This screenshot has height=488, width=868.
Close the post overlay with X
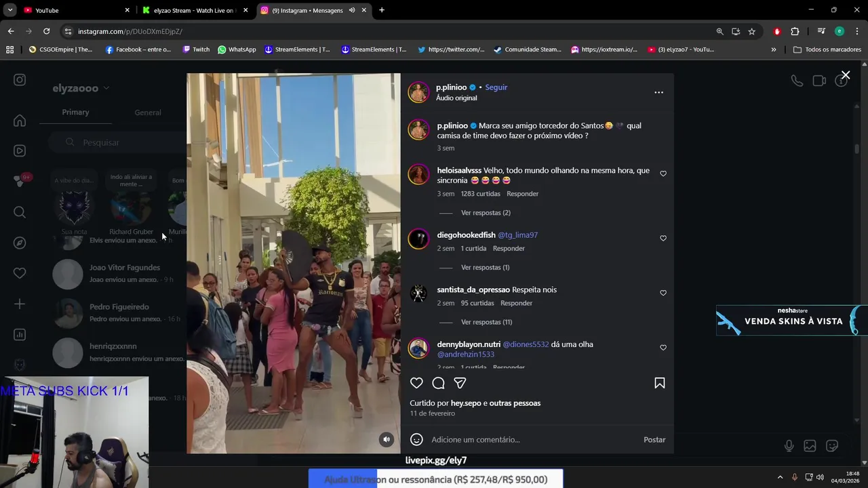845,75
